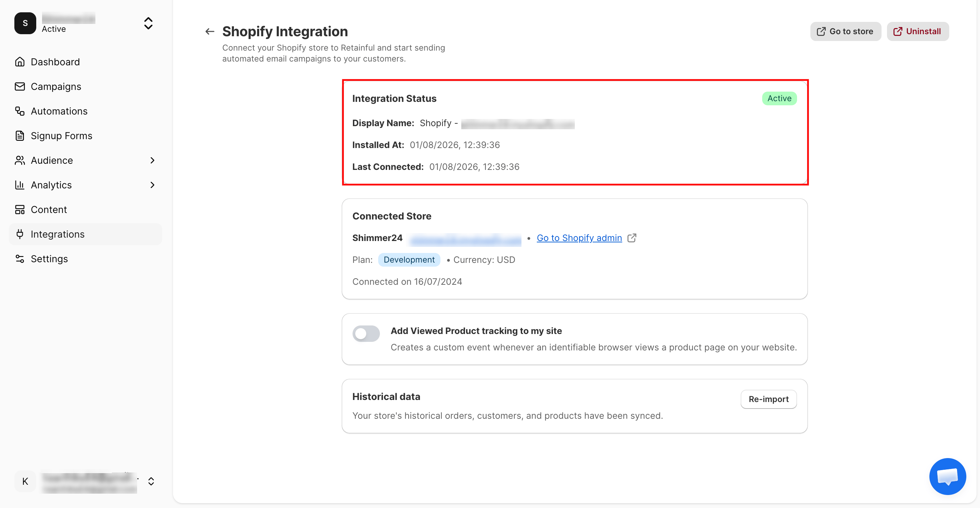The width and height of the screenshot is (980, 508).
Task: Click the Analytics bar chart icon
Action: pos(20,185)
